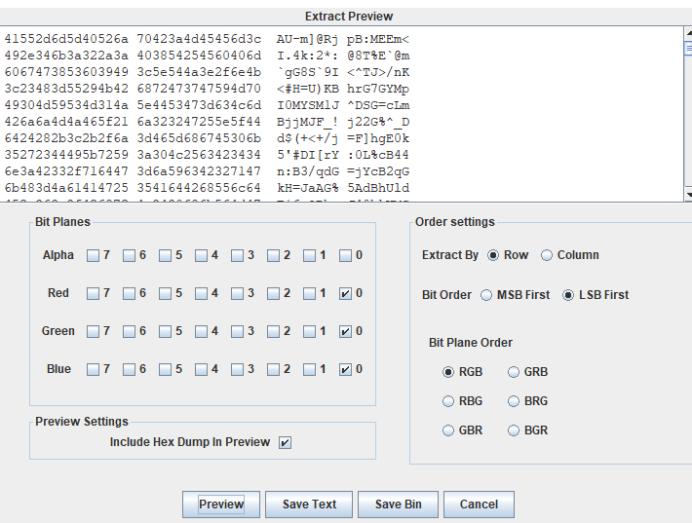This screenshot has height=523, width=692.
Task: Select Extract By Column option
Action: [546, 255]
